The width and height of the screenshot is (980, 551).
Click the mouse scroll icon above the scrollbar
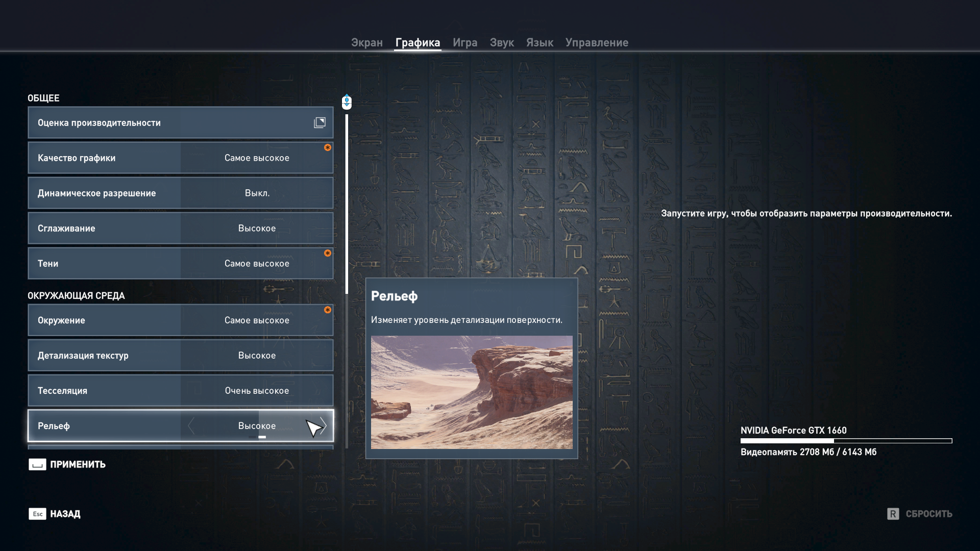tap(347, 102)
